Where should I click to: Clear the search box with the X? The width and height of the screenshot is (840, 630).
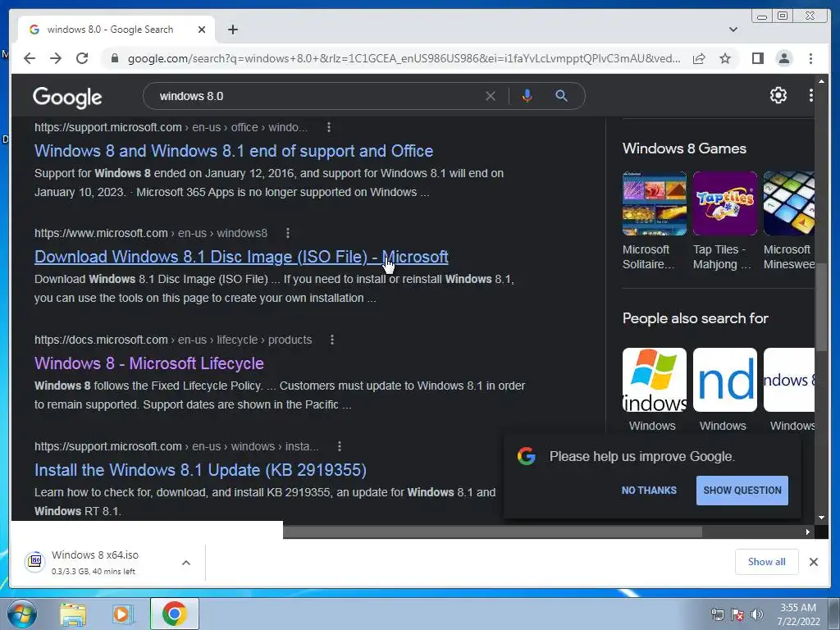coord(491,96)
